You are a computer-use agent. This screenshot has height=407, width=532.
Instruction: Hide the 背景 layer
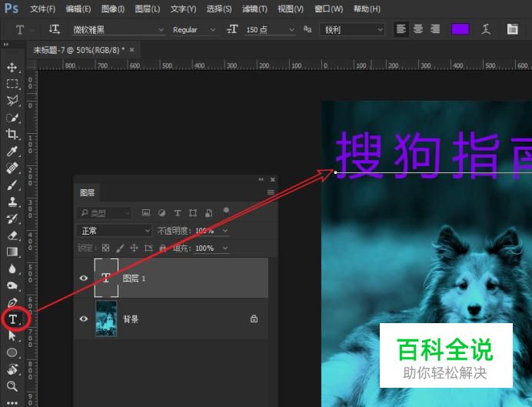click(84, 319)
